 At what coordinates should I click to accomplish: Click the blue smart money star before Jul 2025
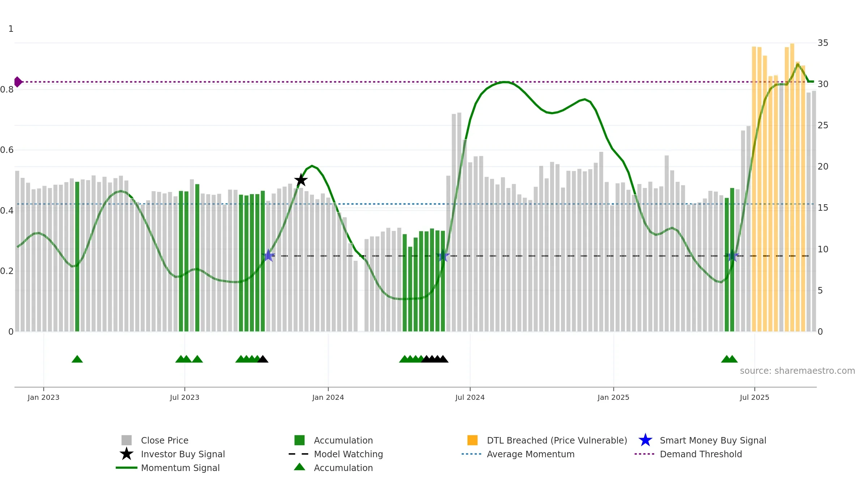(732, 256)
